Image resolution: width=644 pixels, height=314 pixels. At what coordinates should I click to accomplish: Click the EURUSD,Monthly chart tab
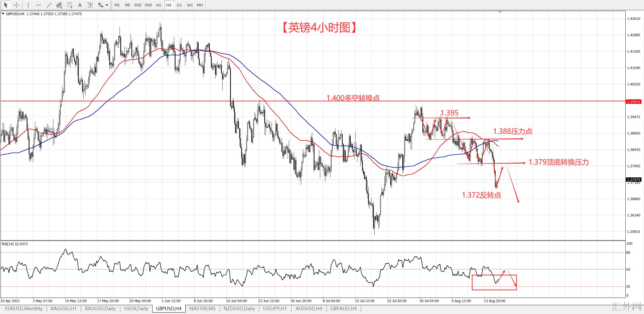[24, 308]
